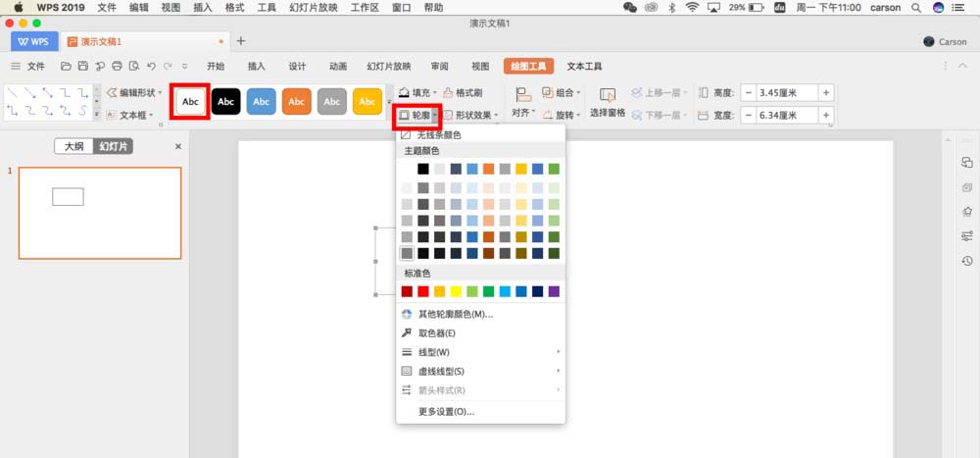Open the history icon in right sidebar
This screenshot has height=458, width=980.
pos(967,261)
